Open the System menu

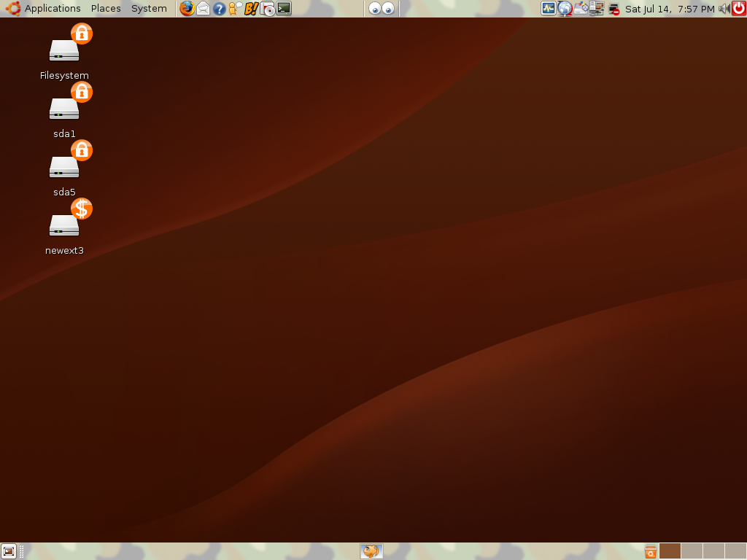click(149, 8)
